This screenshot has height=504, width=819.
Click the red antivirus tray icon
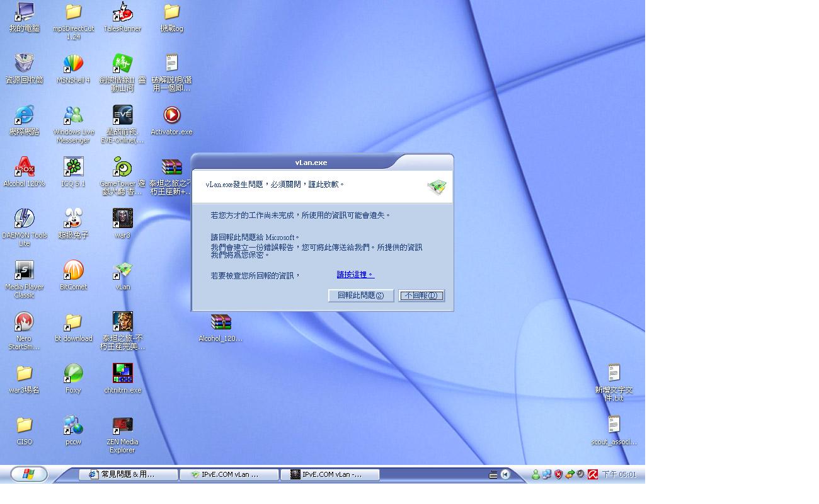tap(593, 474)
